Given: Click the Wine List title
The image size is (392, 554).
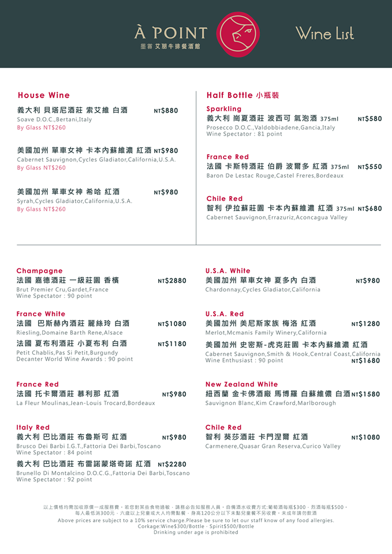Looking at the screenshot, I should [324, 33].
